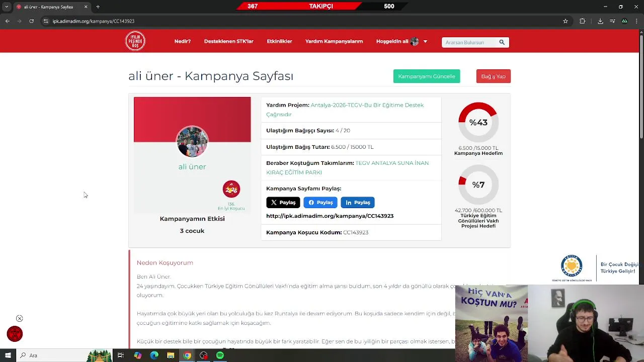Click the 'Kampanyamın Etkisi' label
Screen dimensions: 644x362
(192, 219)
